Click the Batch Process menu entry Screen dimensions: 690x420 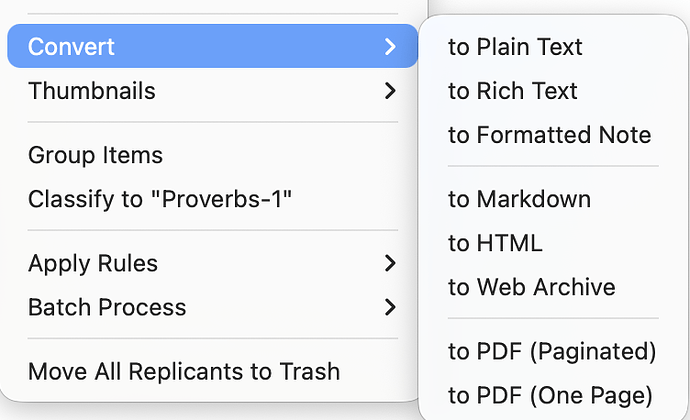click(x=107, y=308)
